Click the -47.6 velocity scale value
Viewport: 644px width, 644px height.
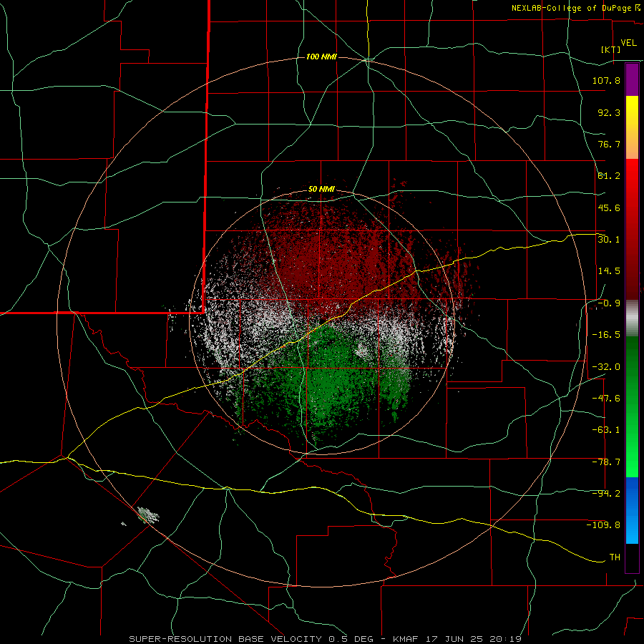point(606,399)
